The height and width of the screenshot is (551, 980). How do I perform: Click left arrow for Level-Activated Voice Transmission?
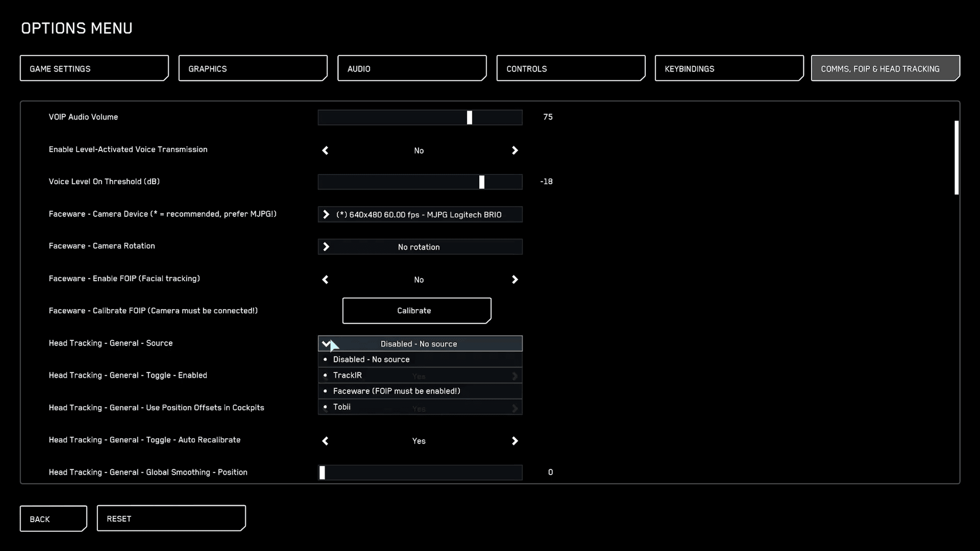[325, 150]
